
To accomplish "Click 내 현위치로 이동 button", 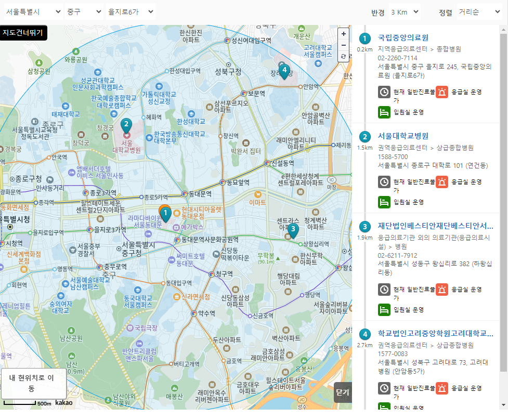I will pyautogui.click(x=34, y=383).
